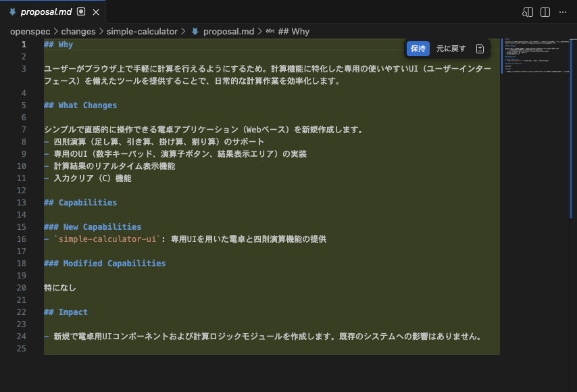Click the minimap code overview
Image resolution: width=577 pixels, height=392 pixels.
pos(535,55)
